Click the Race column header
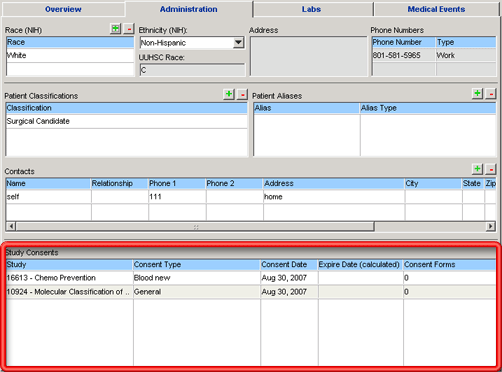This screenshot has height=372, width=502. [70, 42]
